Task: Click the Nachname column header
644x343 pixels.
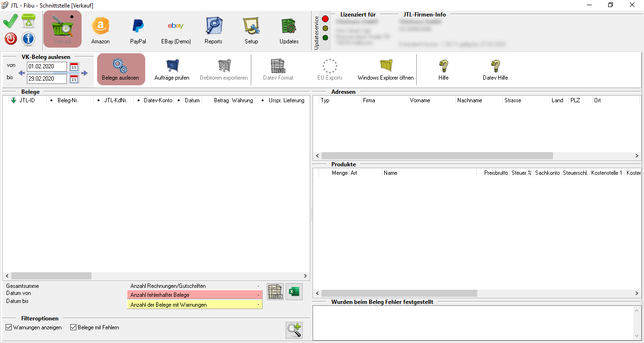Action: coord(470,100)
